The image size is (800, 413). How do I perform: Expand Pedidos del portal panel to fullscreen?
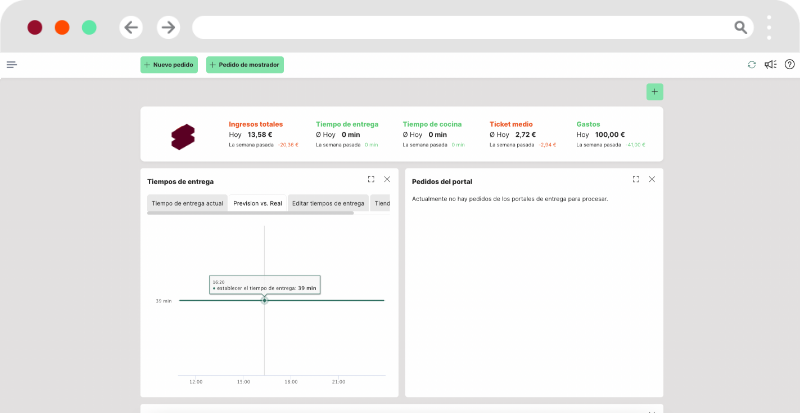(636, 179)
